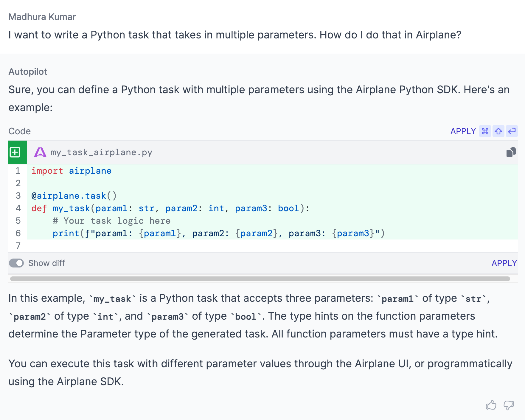
Task: Click the "Autopilot" sender name
Action: tap(28, 71)
